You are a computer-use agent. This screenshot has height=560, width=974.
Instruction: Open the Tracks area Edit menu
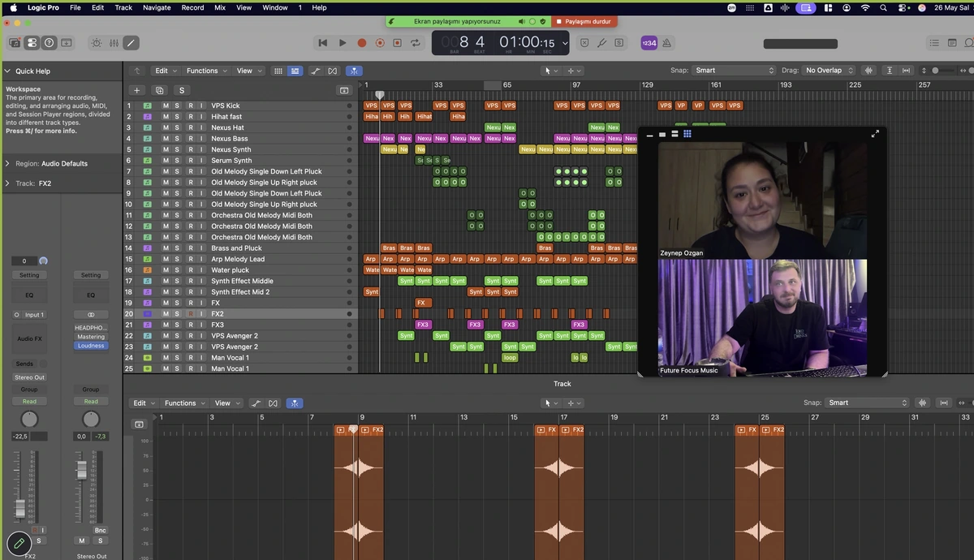tap(165, 71)
